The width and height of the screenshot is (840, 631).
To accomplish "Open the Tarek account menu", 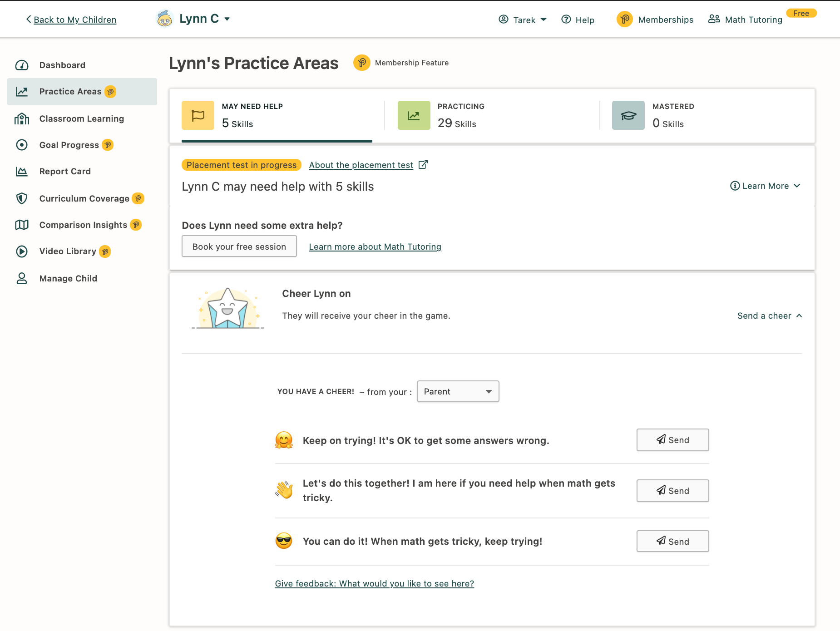I will pos(523,20).
